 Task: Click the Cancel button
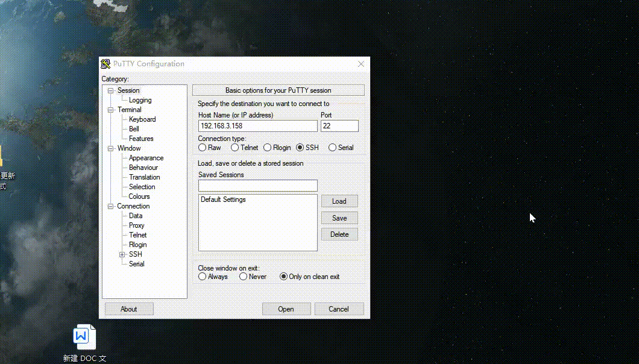pyautogui.click(x=339, y=309)
